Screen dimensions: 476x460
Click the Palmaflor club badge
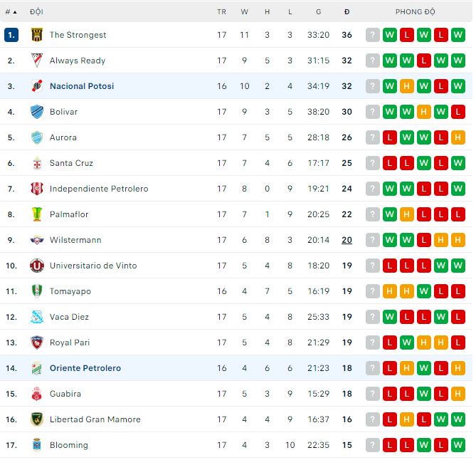click(x=37, y=214)
